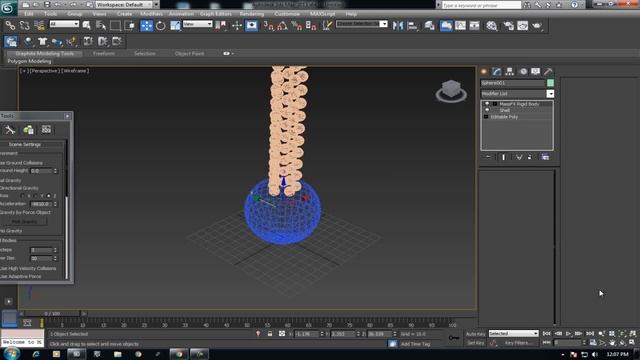This screenshot has height=360, width=640.
Task: Open the View reference coordinate dropdown
Action: (x=198, y=24)
